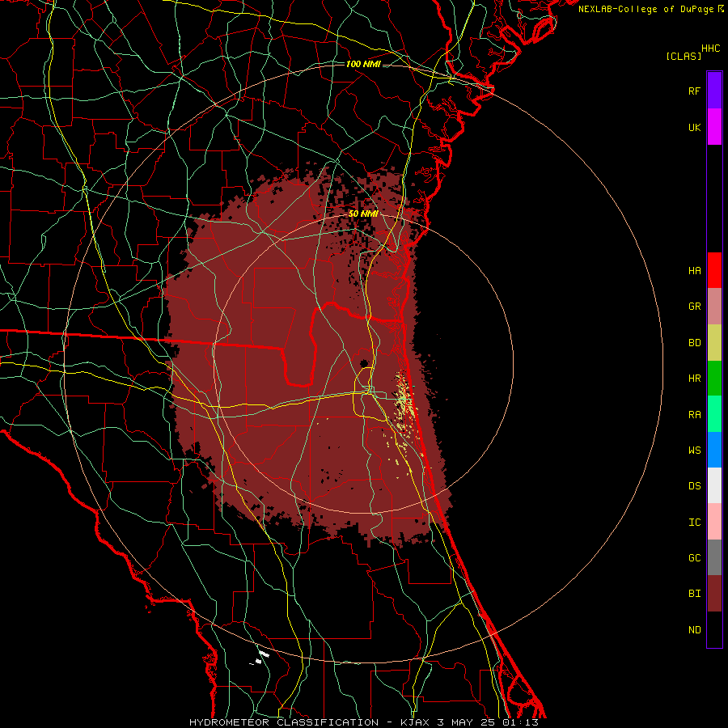This screenshot has width=728, height=728.
Task: Click the GR legend label
Action: (694, 307)
